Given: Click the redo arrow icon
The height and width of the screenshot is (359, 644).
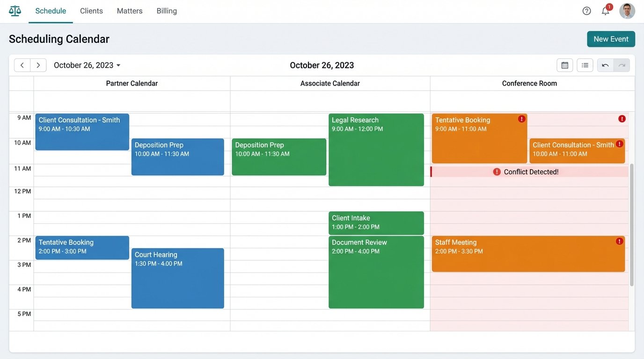Looking at the screenshot, I should click(x=621, y=65).
